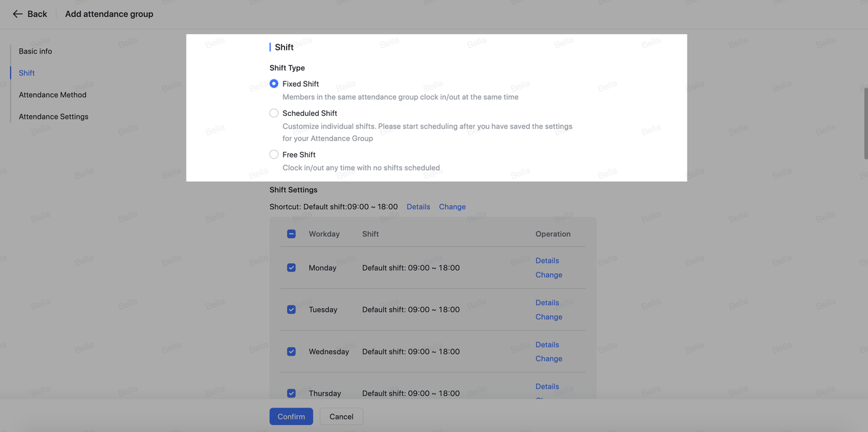Image resolution: width=868 pixels, height=432 pixels.
Task: Toggle the select-all Workday checkbox
Action: 292,234
